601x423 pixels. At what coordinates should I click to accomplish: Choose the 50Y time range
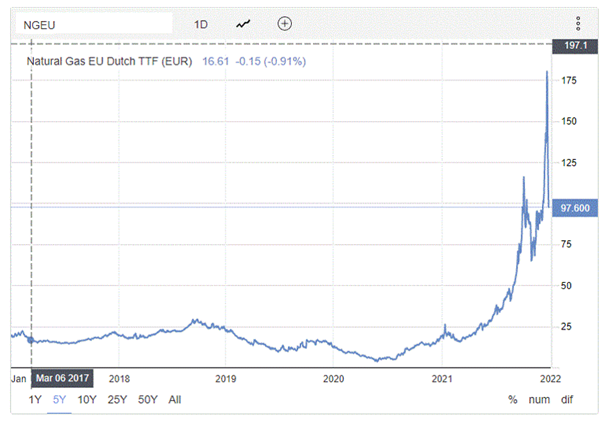click(x=147, y=400)
